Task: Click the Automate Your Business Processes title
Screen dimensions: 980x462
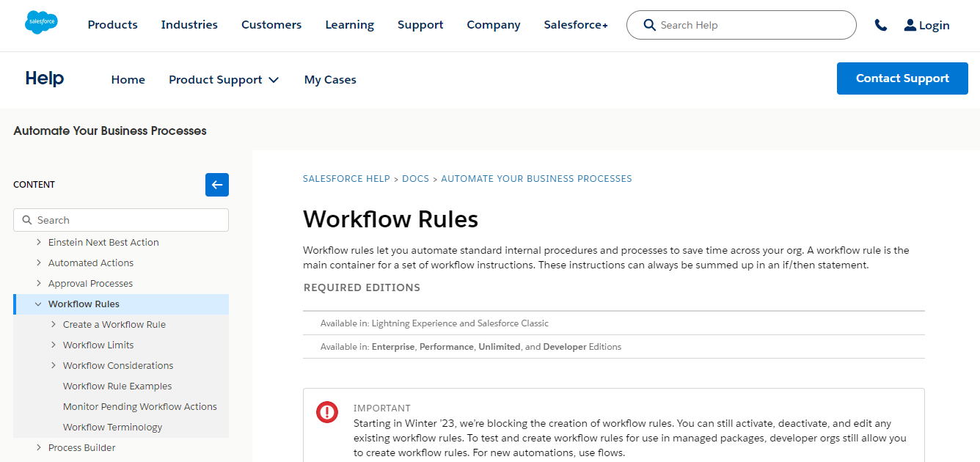Action: point(110,131)
